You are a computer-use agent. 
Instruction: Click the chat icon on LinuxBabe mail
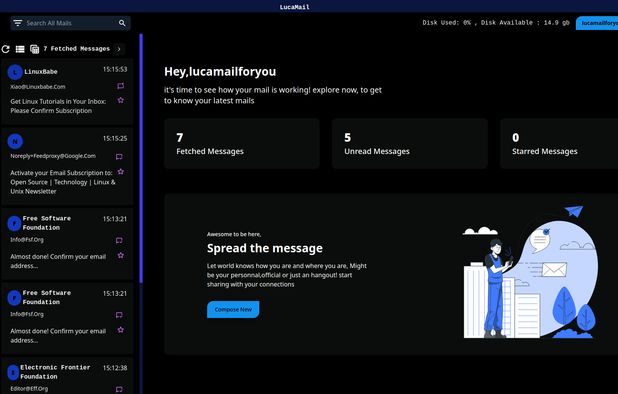[x=121, y=86]
